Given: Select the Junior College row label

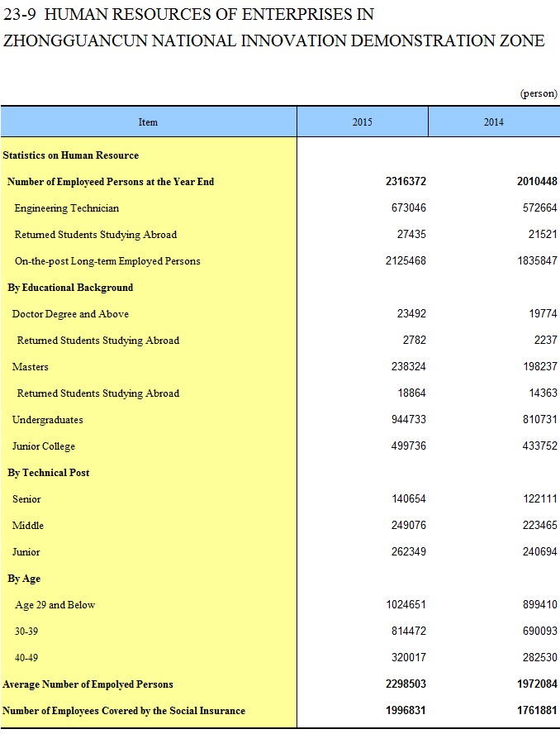Looking at the screenshot, I should [44, 446].
